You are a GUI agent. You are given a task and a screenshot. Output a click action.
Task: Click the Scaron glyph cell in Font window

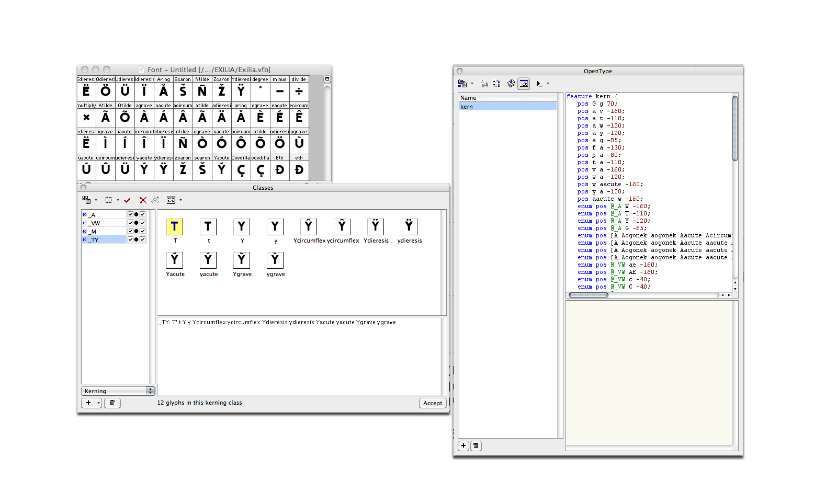(183, 89)
